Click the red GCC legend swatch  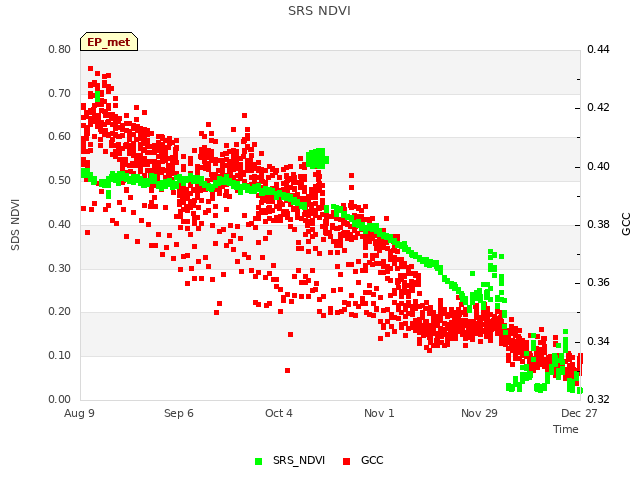[x=347, y=461]
